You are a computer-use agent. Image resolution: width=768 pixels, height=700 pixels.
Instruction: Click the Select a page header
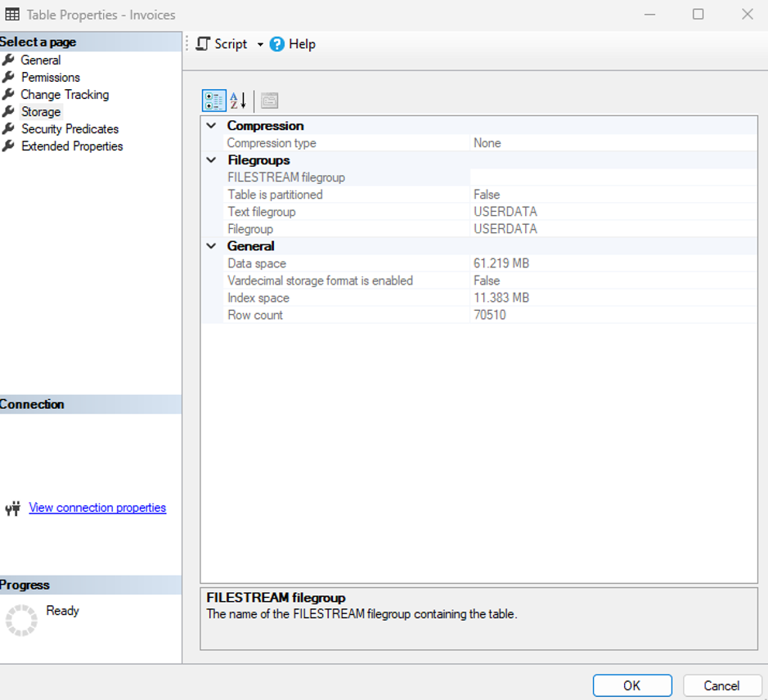90,43
